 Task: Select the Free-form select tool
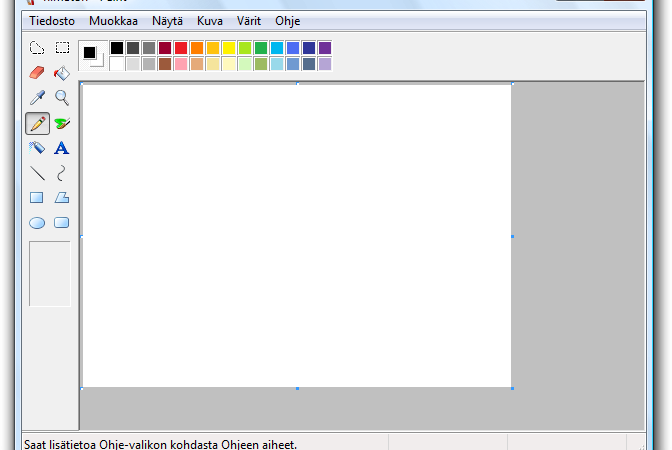coord(37,48)
